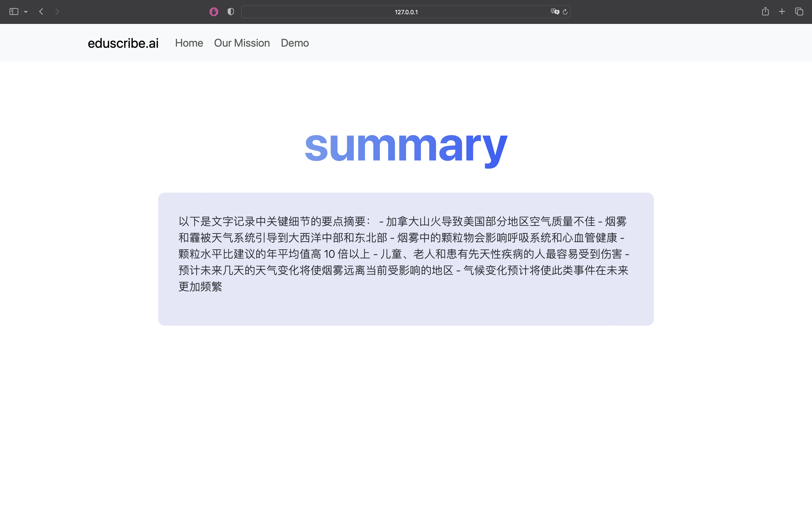812x507 pixels.
Task: Navigate to the Home menu item
Action: (x=189, y=43)
